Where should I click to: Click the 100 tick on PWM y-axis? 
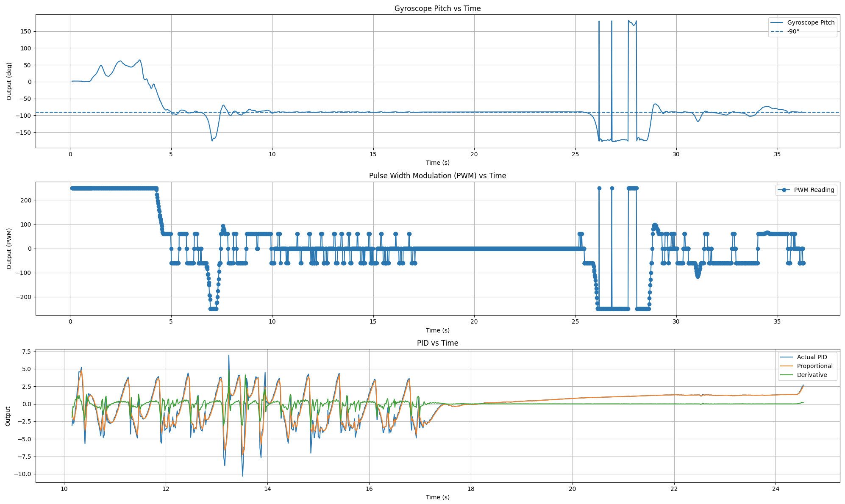[26, 224]
